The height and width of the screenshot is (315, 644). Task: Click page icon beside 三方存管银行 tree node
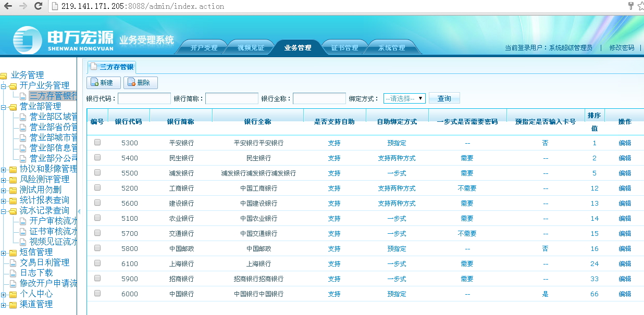click(x=23, y=96)
